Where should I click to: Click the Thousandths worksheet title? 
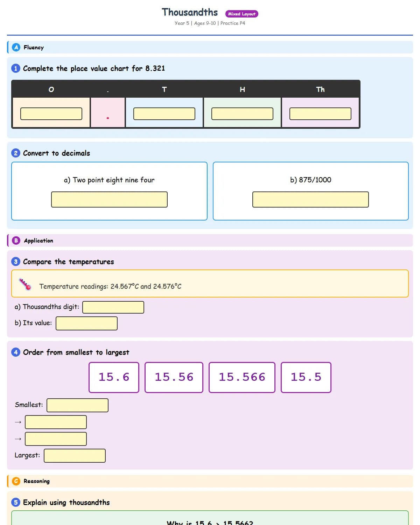point(190,12)
